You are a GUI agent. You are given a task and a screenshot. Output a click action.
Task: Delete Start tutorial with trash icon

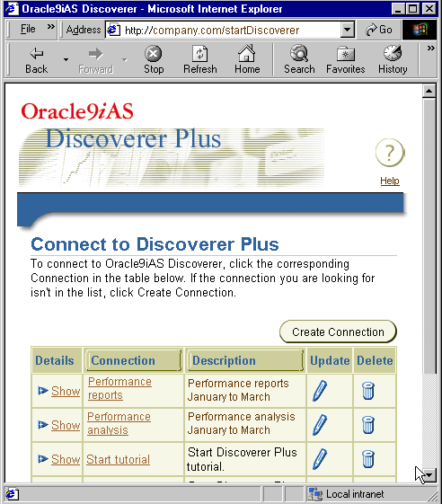coord(368,459)
